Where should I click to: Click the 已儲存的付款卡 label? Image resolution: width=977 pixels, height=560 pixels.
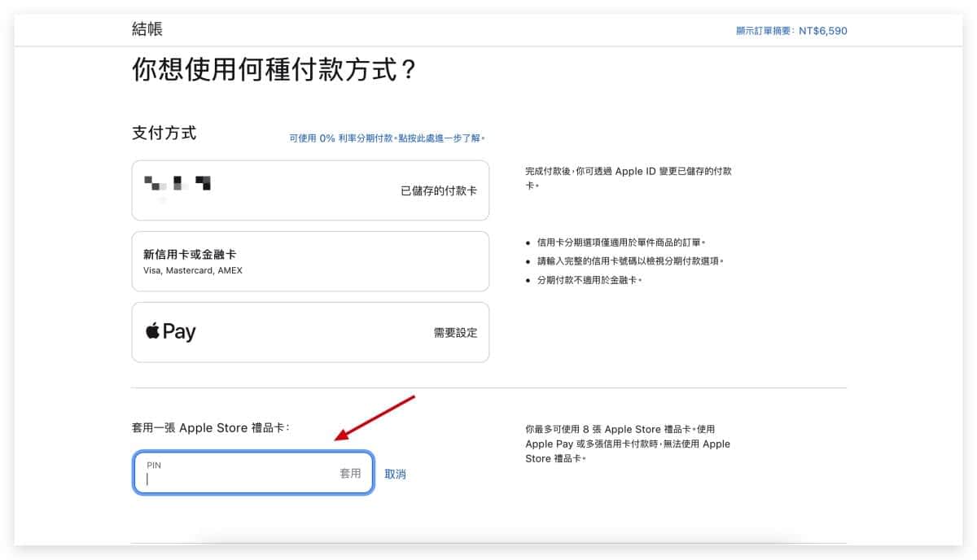click(x=439, y=190)
